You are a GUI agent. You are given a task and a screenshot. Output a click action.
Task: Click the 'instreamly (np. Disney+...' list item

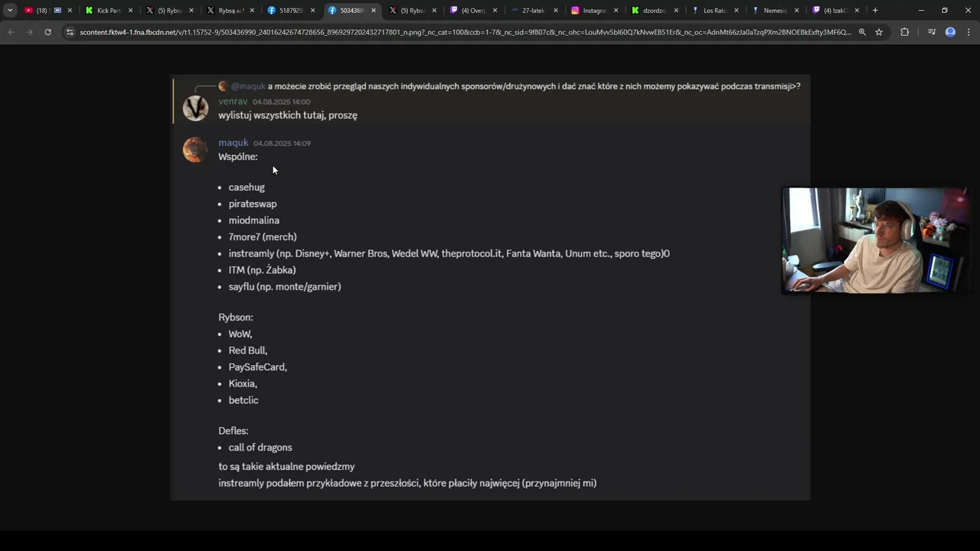tap(449, 253)
